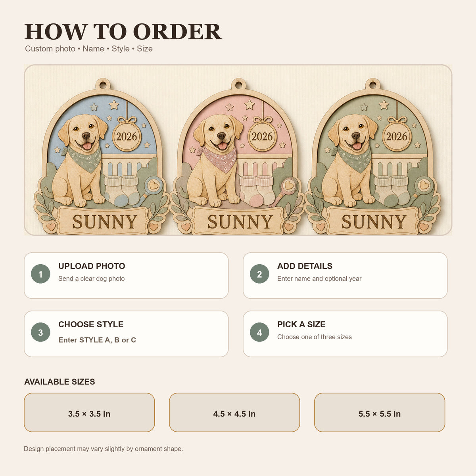Open the Choose Style step card
This screenshot has height=476, width=476.
126,334
